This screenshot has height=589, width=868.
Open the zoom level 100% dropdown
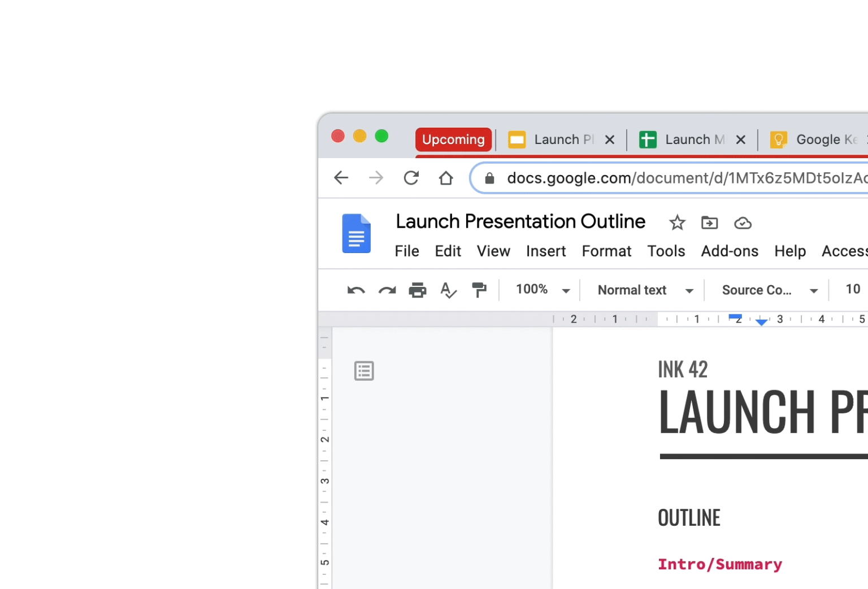click(542, 290)
